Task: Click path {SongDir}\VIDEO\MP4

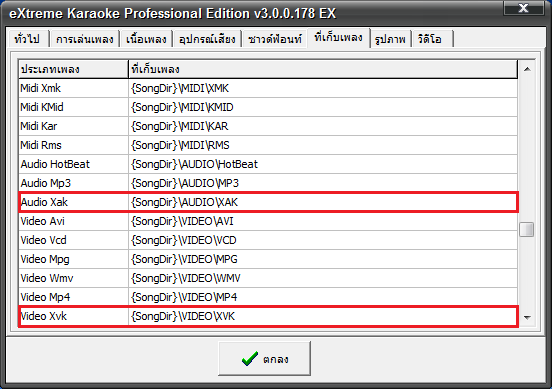Action: (184, 297)
